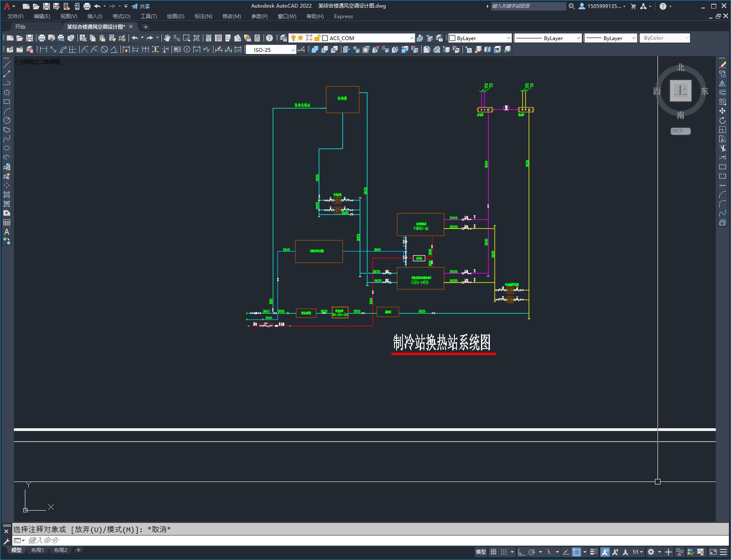
Task: Toggle isometric drafting mode
Action: pyautogui.click(x=549, y=552)
